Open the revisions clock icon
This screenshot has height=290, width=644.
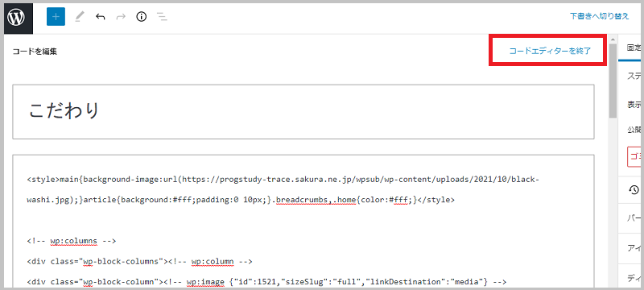634,190
